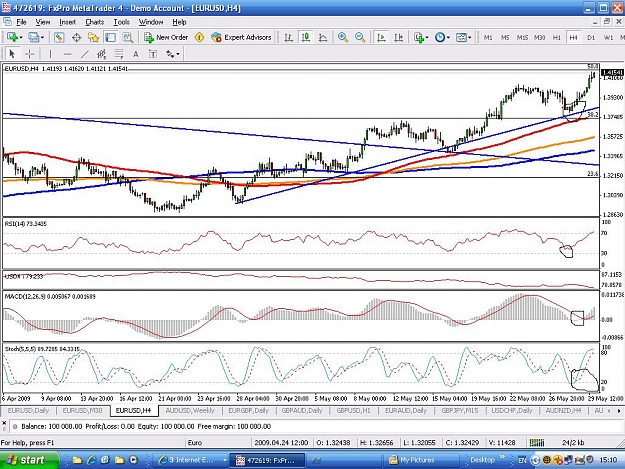This screenshot has width=625, height=469.
Task: Open the Help menu
Action: point(179,22)
